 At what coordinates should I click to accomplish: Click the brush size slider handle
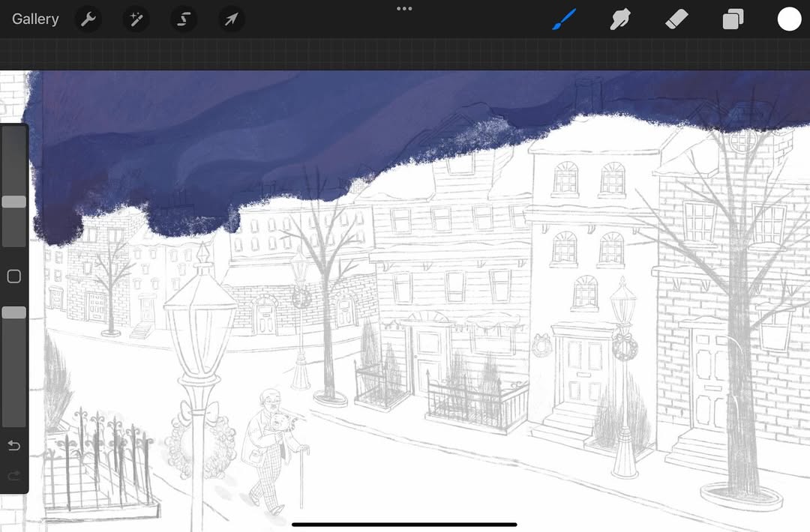pyautogui.click(x=13, y=202)
